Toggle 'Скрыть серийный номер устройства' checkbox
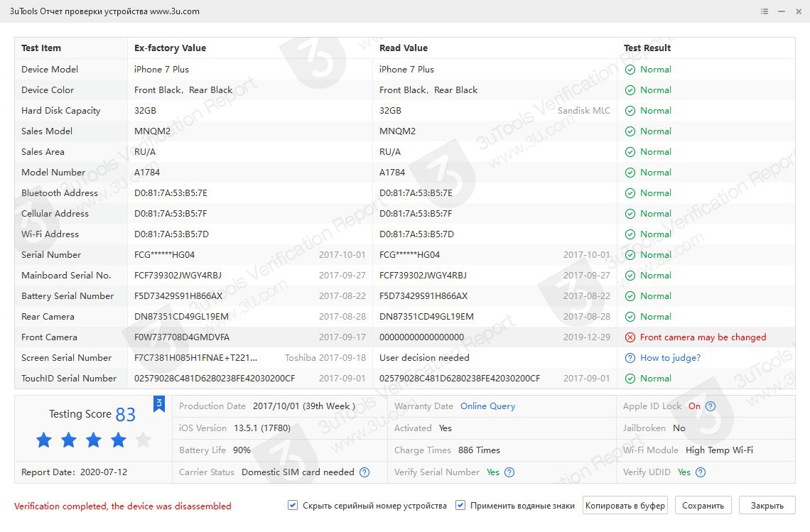This screenshot has height=532, width=810. (293, 505)
